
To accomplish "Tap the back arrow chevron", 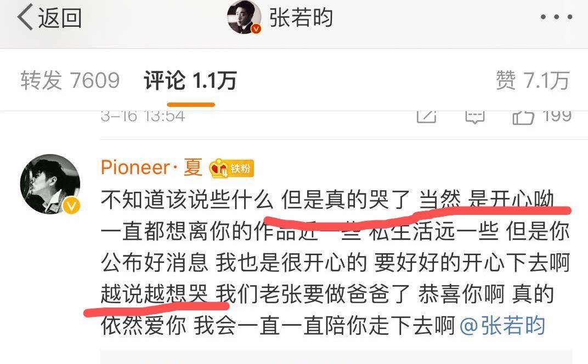I will click(25, 17).
